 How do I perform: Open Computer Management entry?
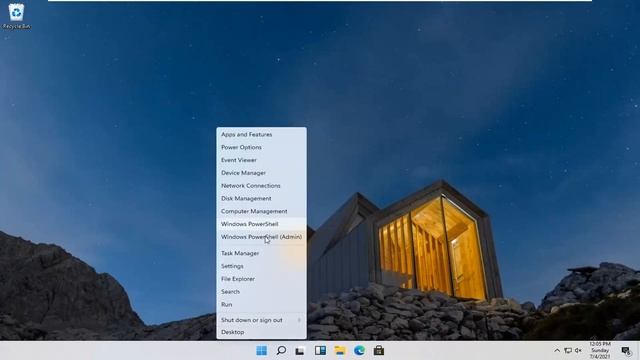click(262, 211)
